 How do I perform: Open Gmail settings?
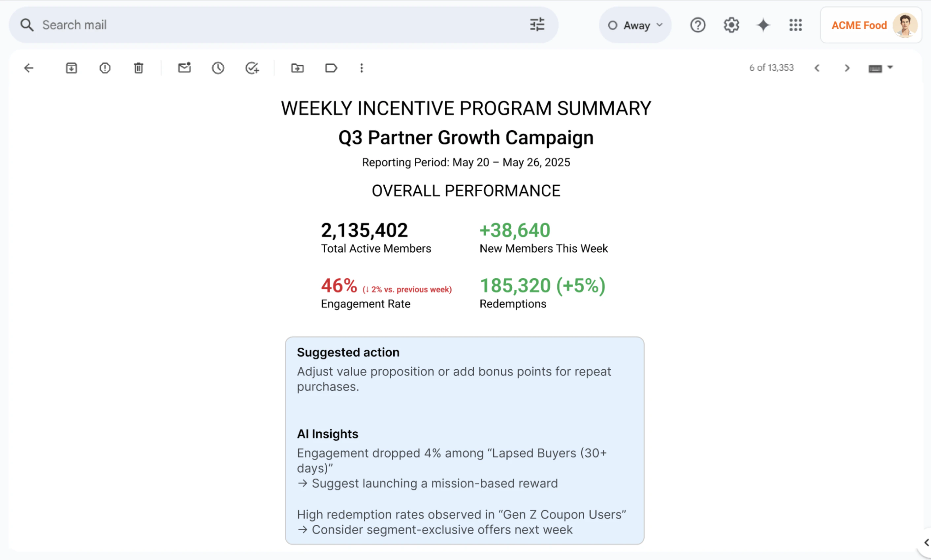(x=731, y=24)
